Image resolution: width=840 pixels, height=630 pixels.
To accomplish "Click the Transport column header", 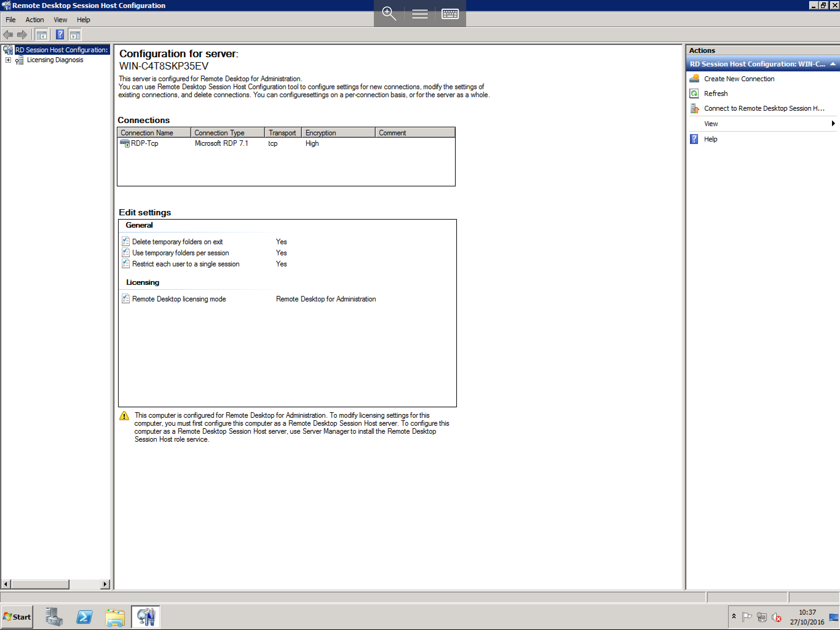I will point(283,133).
